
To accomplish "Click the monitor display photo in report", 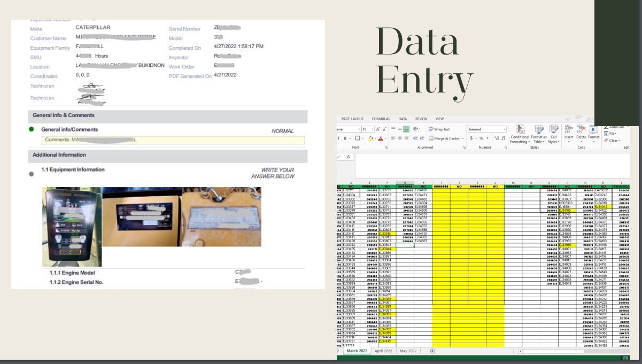I will tap(72, 227).
